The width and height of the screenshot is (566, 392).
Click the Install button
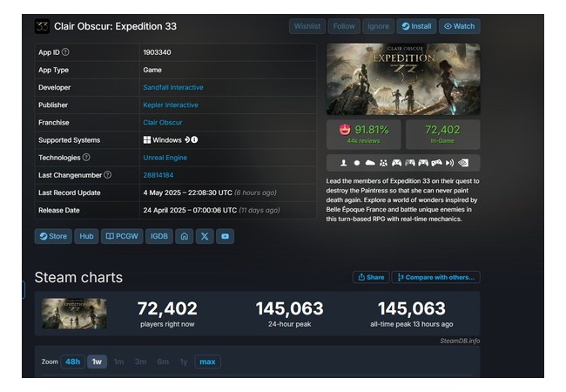coord(416,26)
